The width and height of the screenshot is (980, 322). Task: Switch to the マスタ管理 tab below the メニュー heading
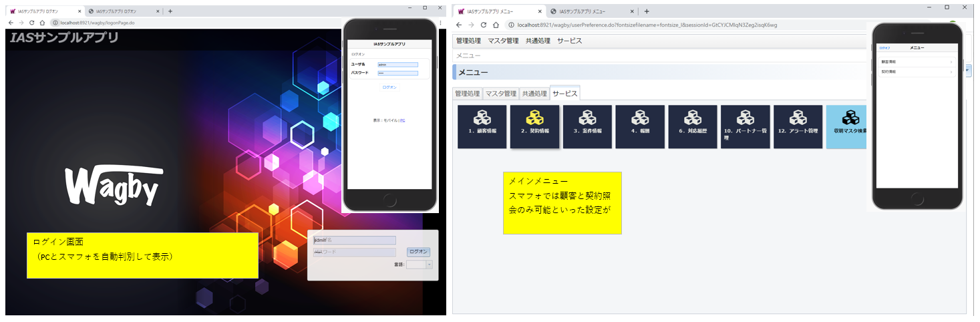(x=500, y=94)
